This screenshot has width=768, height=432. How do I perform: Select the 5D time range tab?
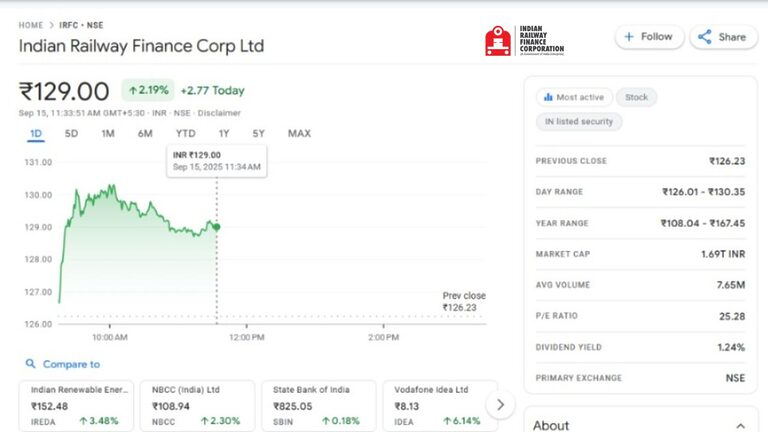71,134
